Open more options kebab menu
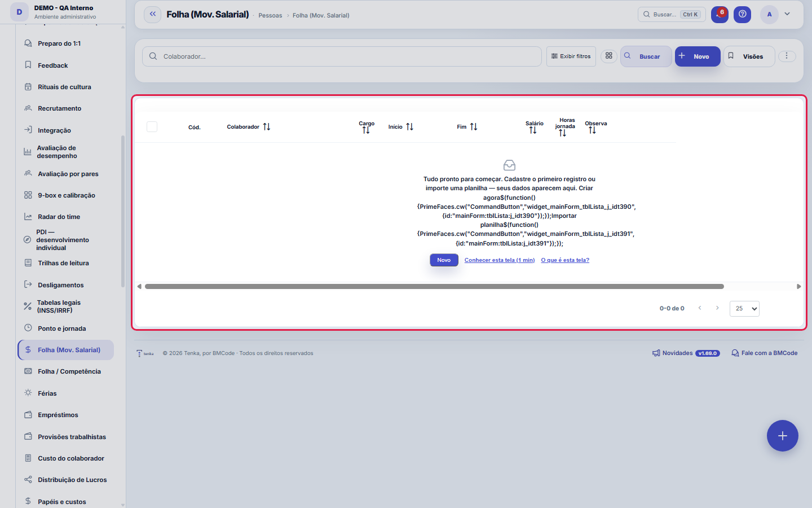 tap(787, 56)
